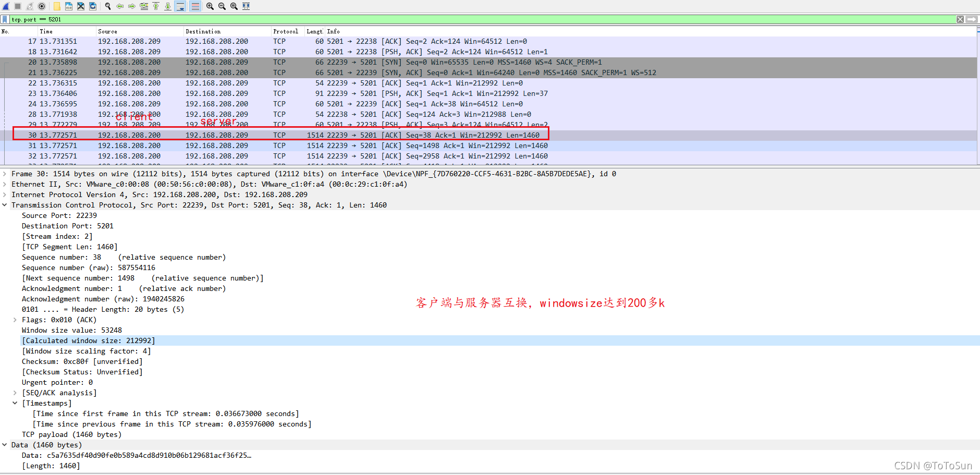The height and width of the screenshot is (475, 980).
Task: Sort by the Source column header
Action: click(140, 31)
